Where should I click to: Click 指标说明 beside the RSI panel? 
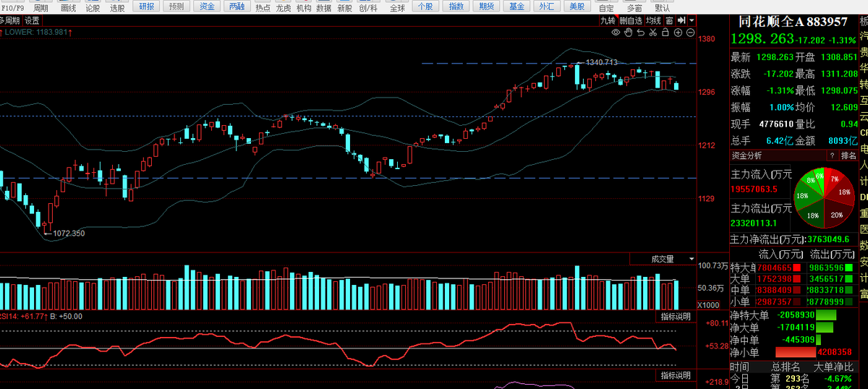click(x=676, y=317)
